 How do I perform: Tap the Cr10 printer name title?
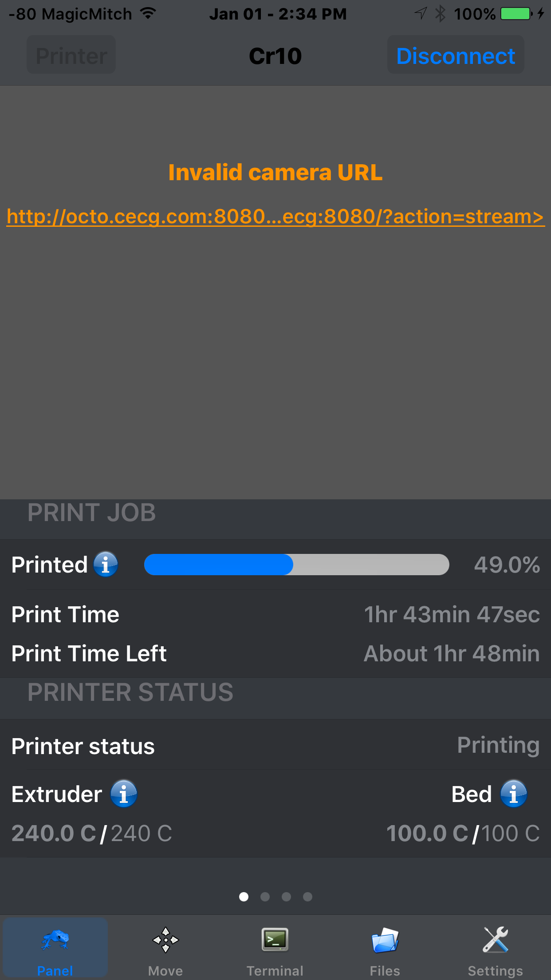coord(275,55)
